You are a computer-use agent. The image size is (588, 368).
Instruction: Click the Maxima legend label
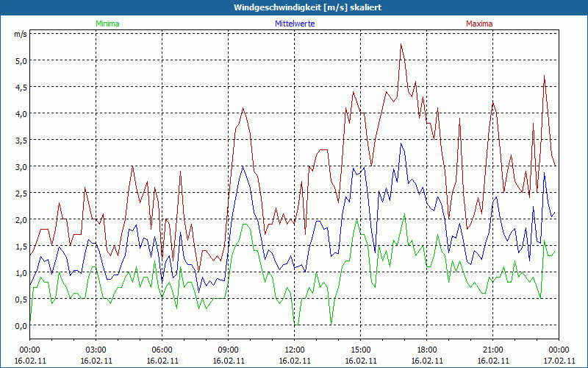tap(479, 24)
